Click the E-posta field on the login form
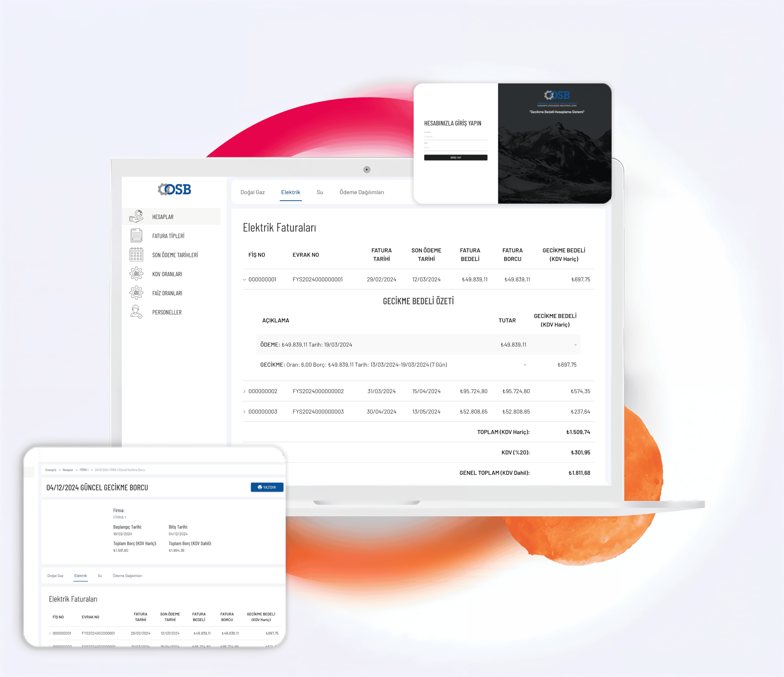Image resolution: width=784 pixels, height=677 pixels. (456, 137)
